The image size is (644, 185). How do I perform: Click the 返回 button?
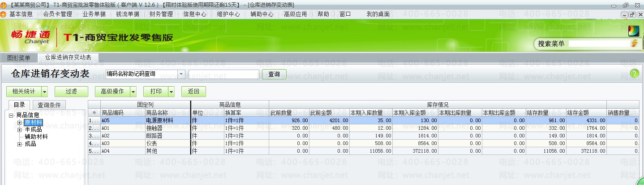193,92
